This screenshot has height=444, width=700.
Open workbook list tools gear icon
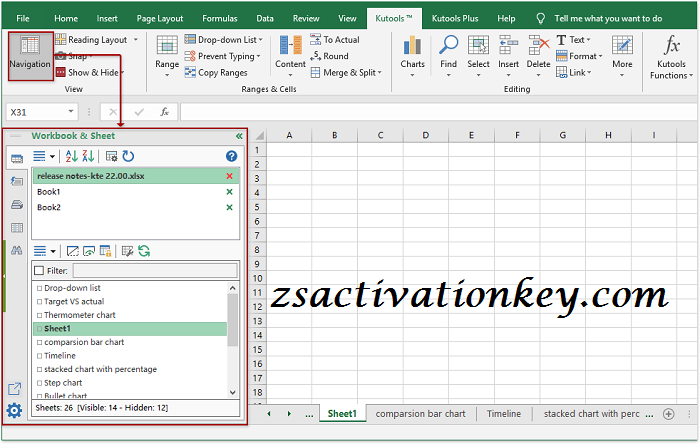pyautogui.click(x=111, y=156)
